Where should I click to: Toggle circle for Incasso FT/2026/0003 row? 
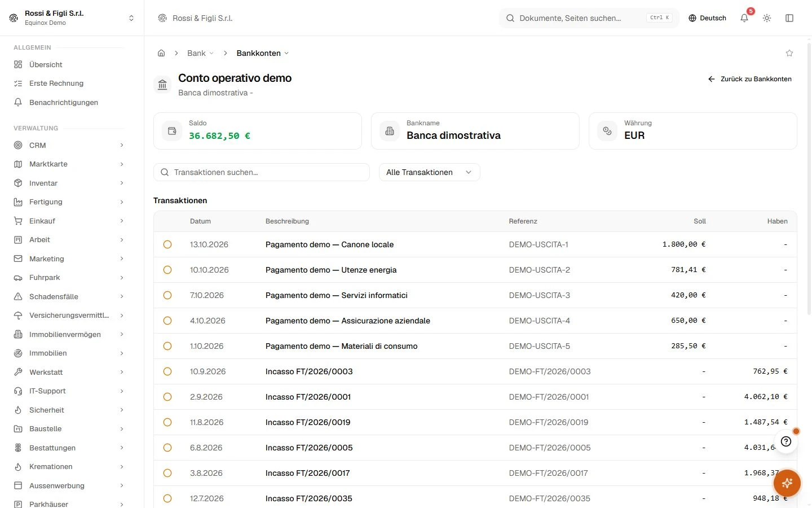pyautogui.click(x=167, y=371)
